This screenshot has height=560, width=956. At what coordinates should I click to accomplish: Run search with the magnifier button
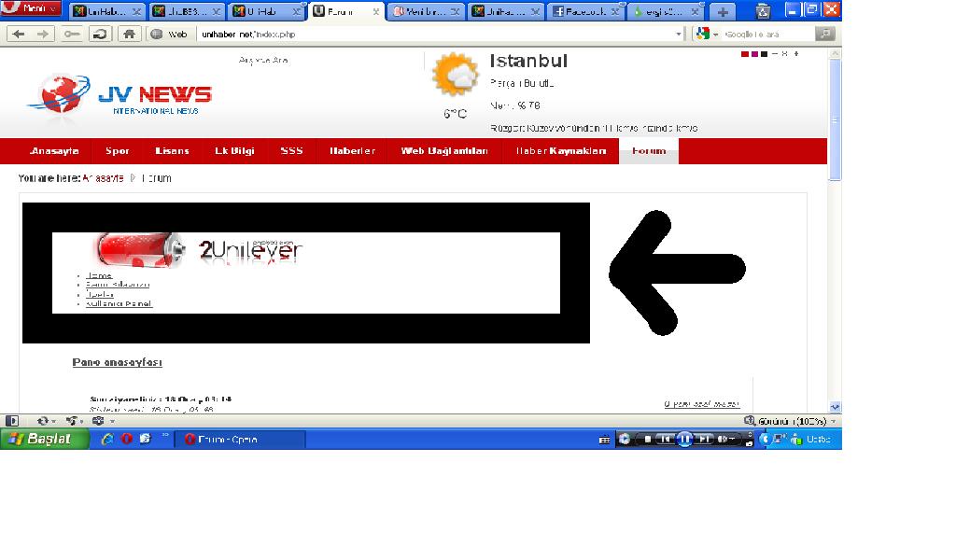[825, 35]
